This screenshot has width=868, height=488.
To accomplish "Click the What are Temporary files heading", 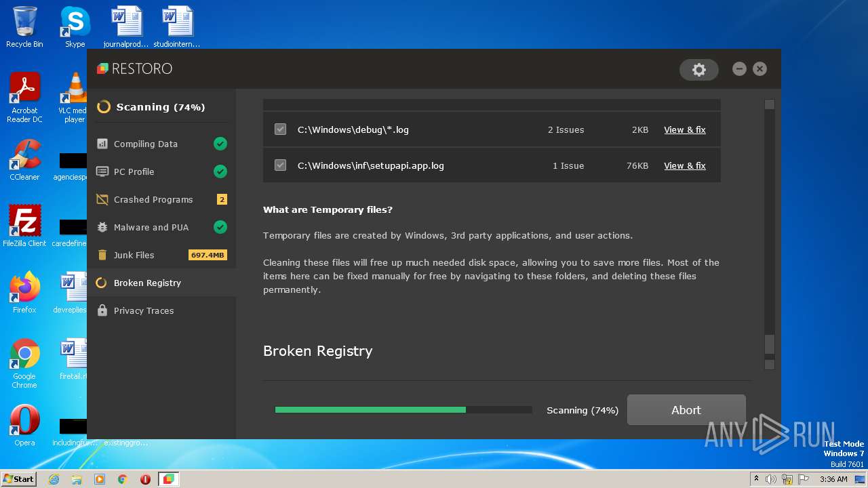I will [x=328, y=210].
